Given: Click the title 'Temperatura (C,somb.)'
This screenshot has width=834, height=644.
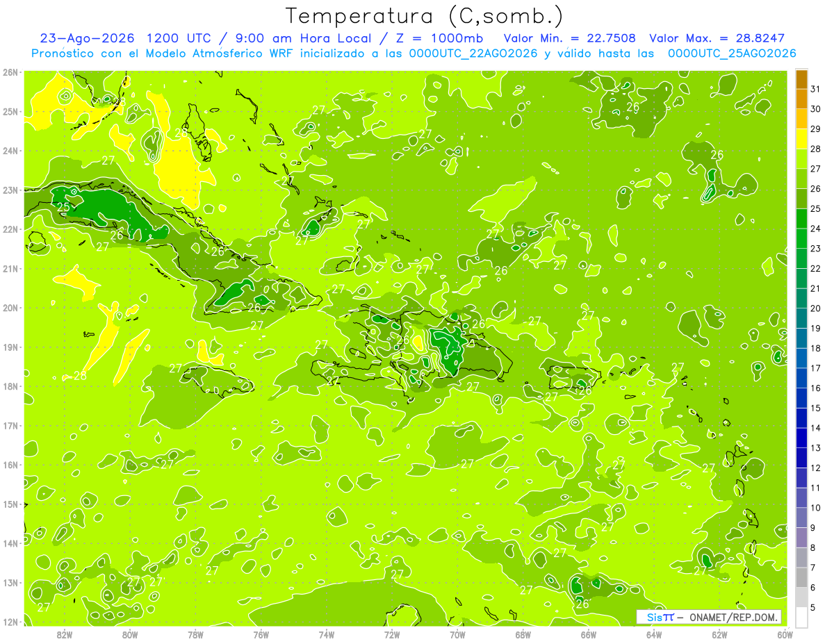Looking at the screenshot, I should 425,17.
